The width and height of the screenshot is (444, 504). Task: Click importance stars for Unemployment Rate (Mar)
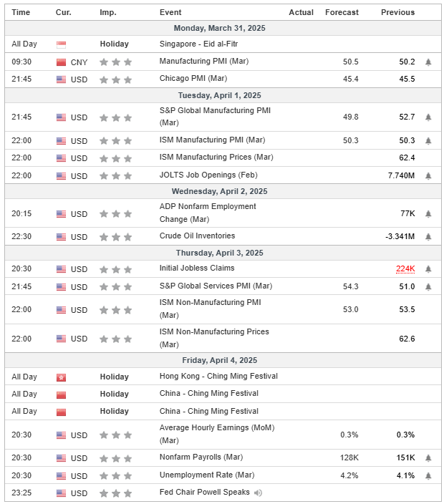coord(116,475)
